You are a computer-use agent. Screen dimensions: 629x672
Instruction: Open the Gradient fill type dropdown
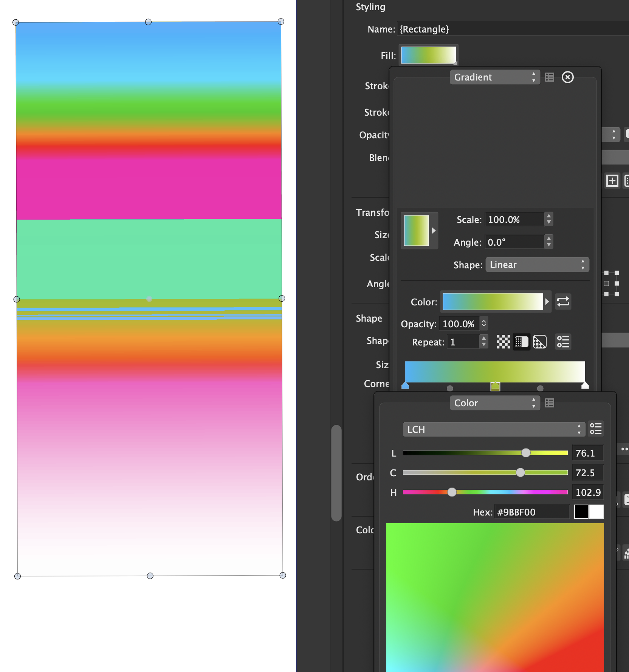pyautogui.click(x=494, y=77)
